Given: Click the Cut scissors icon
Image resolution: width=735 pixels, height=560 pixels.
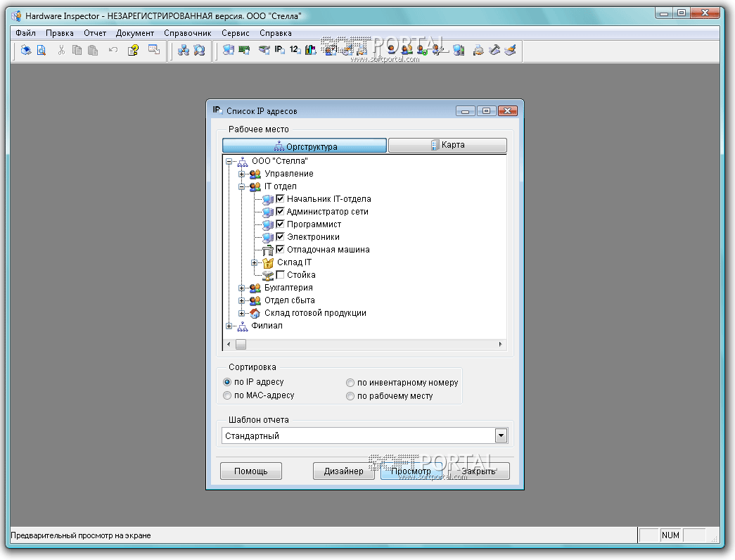Looking at the screenshot, I should (61, 50).
